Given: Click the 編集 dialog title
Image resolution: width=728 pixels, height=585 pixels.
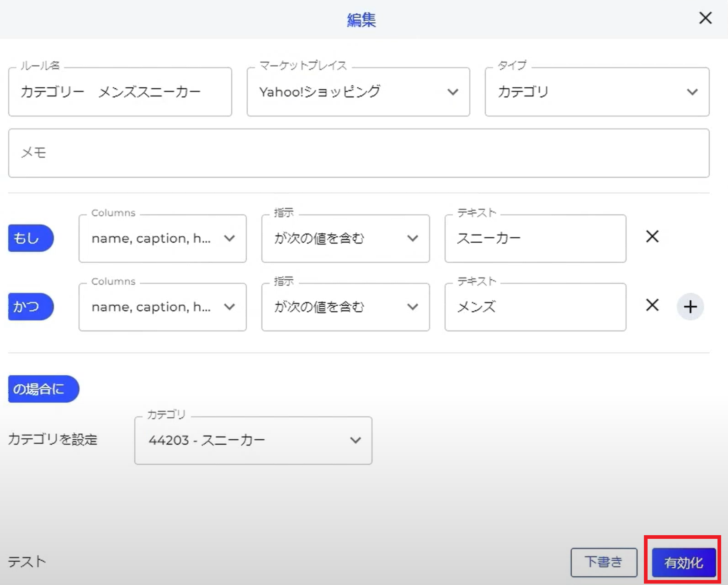Looking at the screenshot, I should coord(361,20).
